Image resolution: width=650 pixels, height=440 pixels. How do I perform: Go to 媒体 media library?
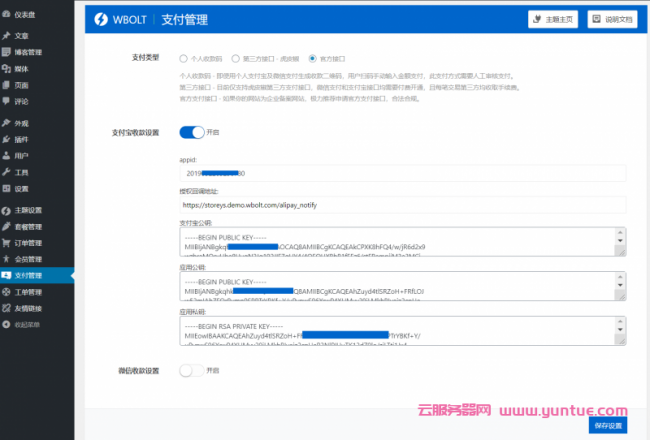(21, 69)
